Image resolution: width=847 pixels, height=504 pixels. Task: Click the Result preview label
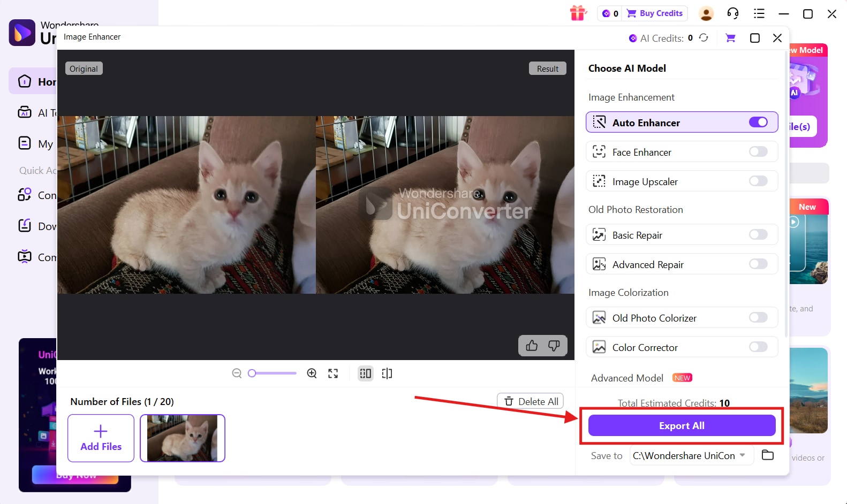pyautogui.click(x=548, y=68)
